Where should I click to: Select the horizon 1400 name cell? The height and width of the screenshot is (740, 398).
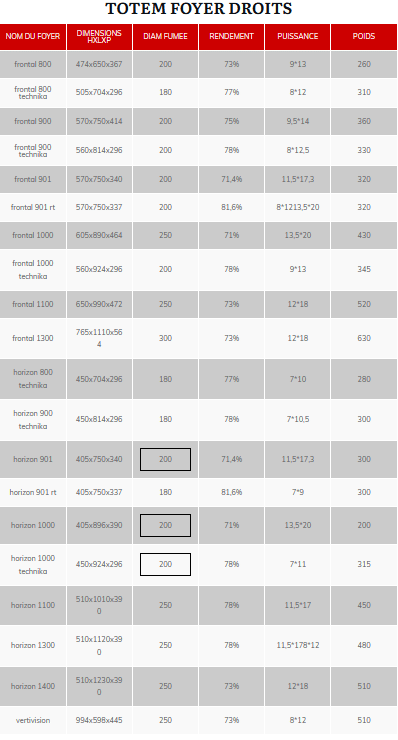33,686
